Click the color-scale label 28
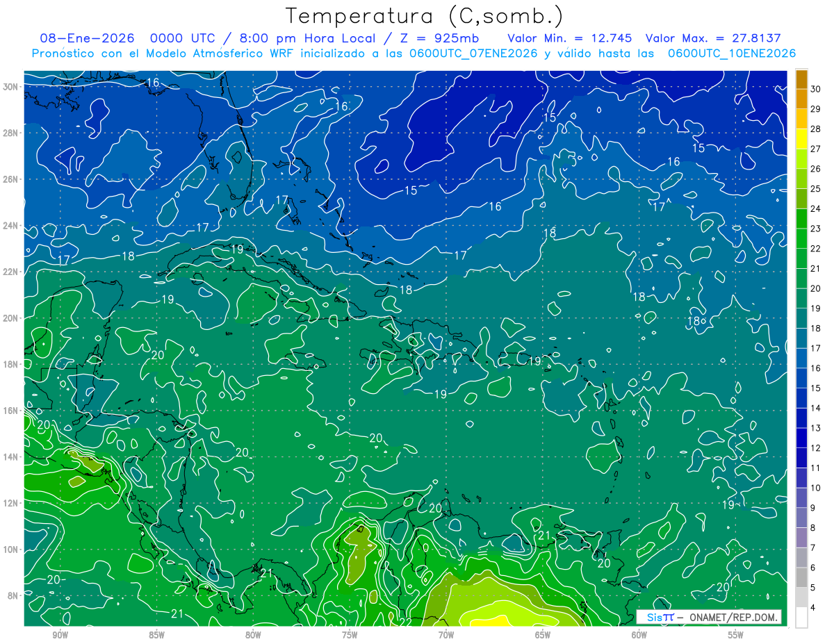Screen dimensions: 834x644 coord(815,129)
